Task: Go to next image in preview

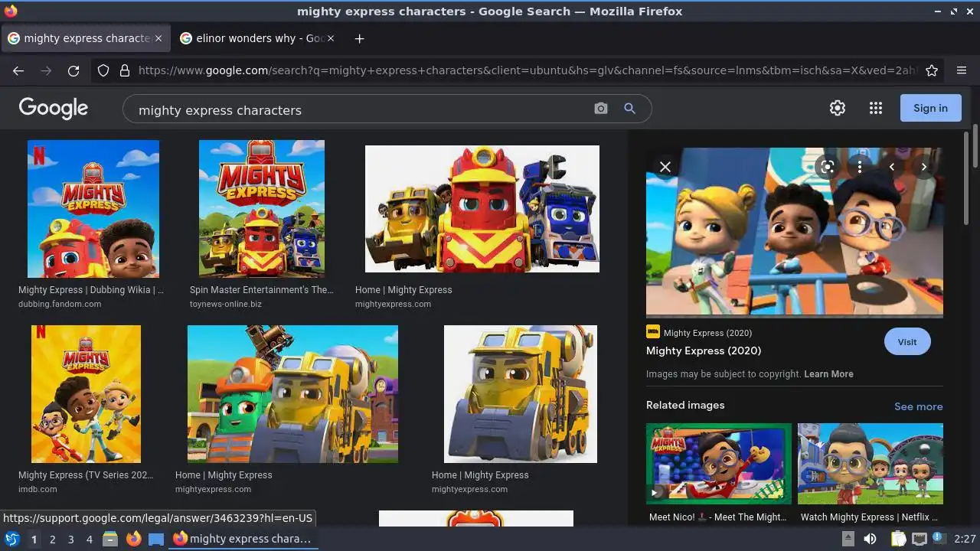Action: (924, 167)
